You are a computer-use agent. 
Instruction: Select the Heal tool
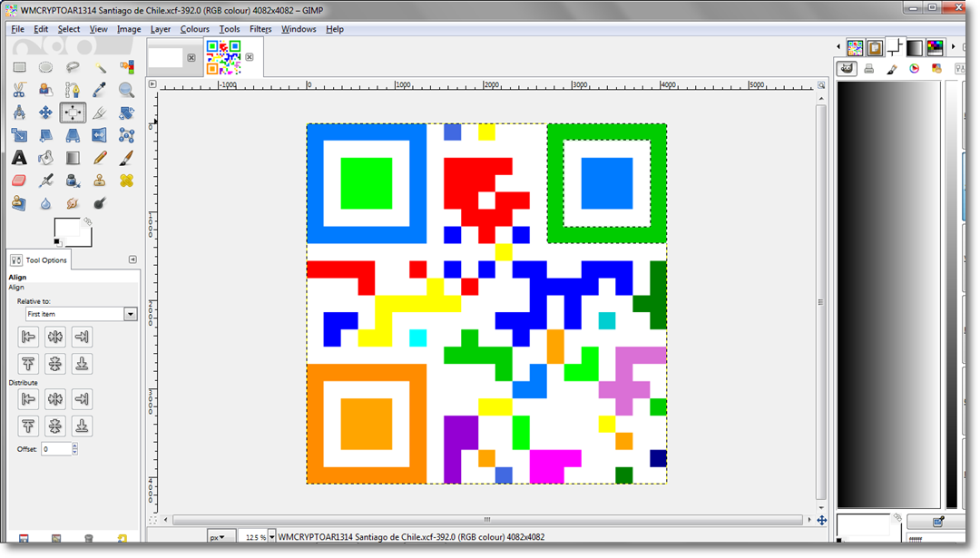[x=126, y=181]
